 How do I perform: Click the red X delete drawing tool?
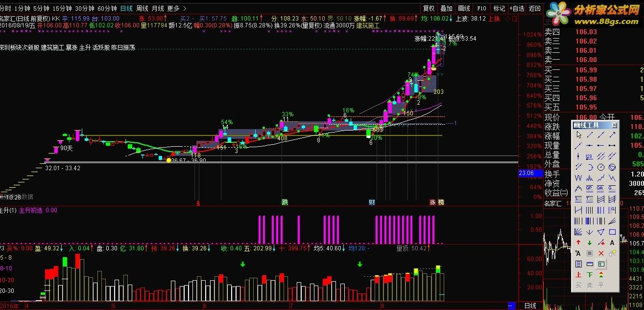[x=600, y=253]
